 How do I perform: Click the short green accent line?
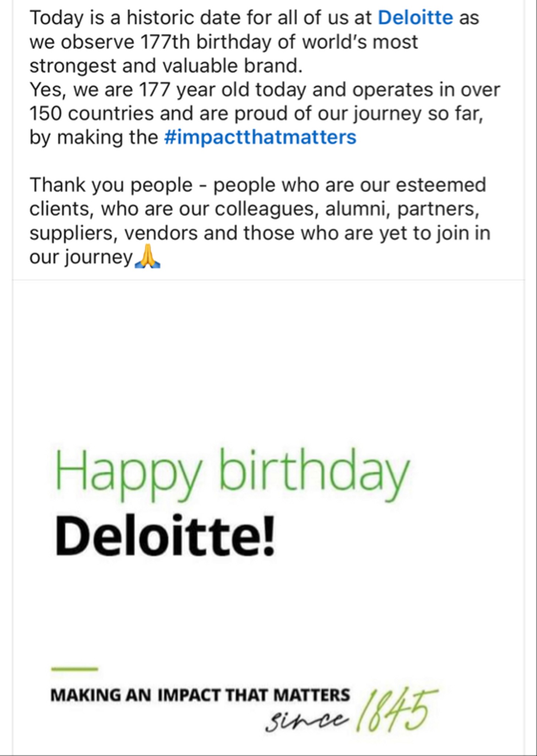coord(74,669)
